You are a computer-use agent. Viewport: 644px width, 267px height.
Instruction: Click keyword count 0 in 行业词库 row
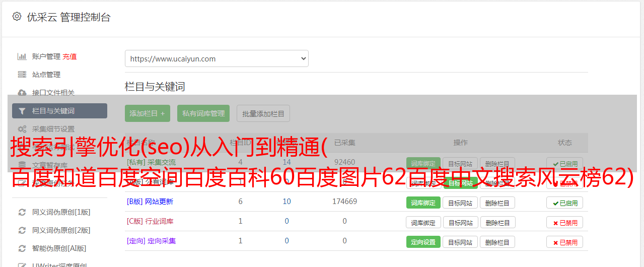(287, 221)
